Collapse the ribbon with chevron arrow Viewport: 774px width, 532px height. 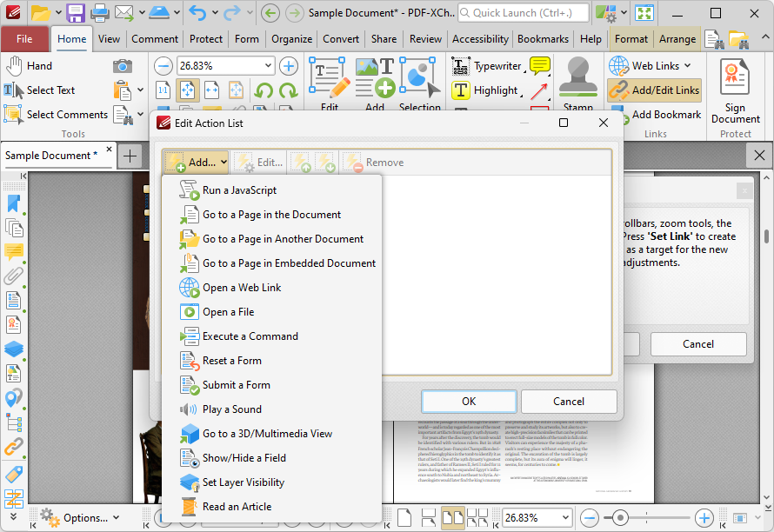pos(765,37)
